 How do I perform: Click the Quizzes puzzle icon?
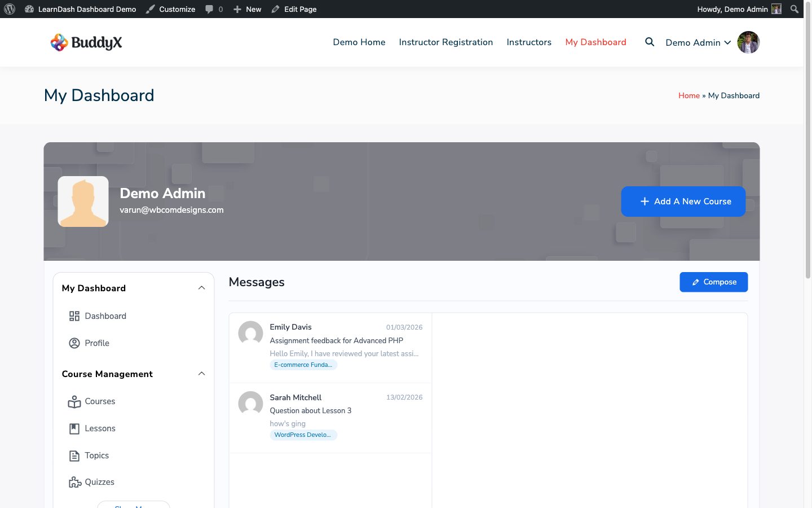point(74,482)
